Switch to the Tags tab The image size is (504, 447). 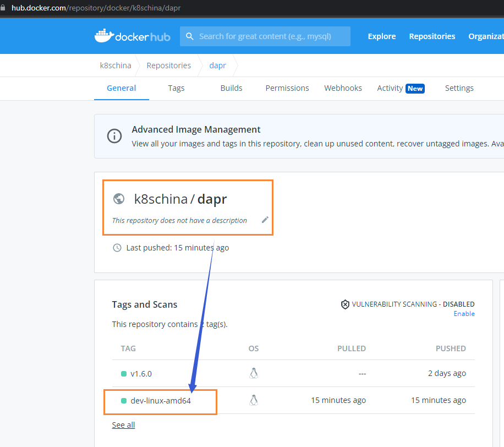[x=176, y=88]
